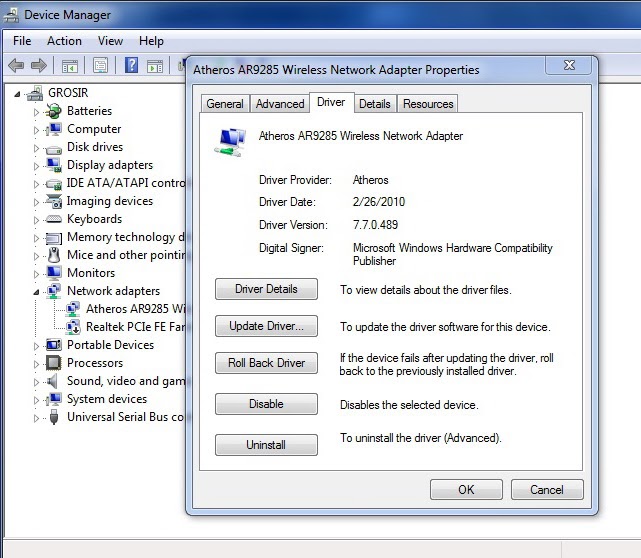641x558 pixels.
Task: Collapse the GROSIR root node
Action: [x=17, y=94]
